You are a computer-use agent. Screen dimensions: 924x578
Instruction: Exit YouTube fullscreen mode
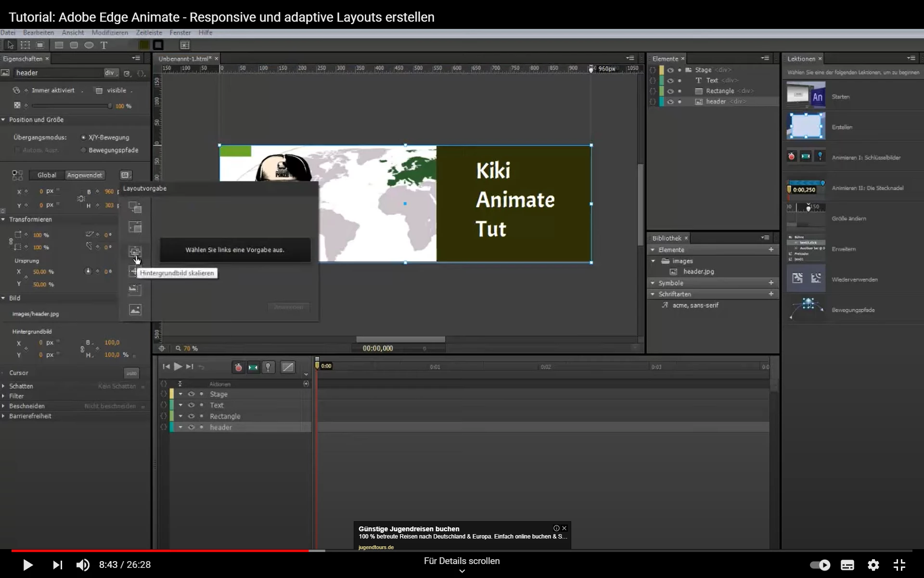tap(899, 565)
